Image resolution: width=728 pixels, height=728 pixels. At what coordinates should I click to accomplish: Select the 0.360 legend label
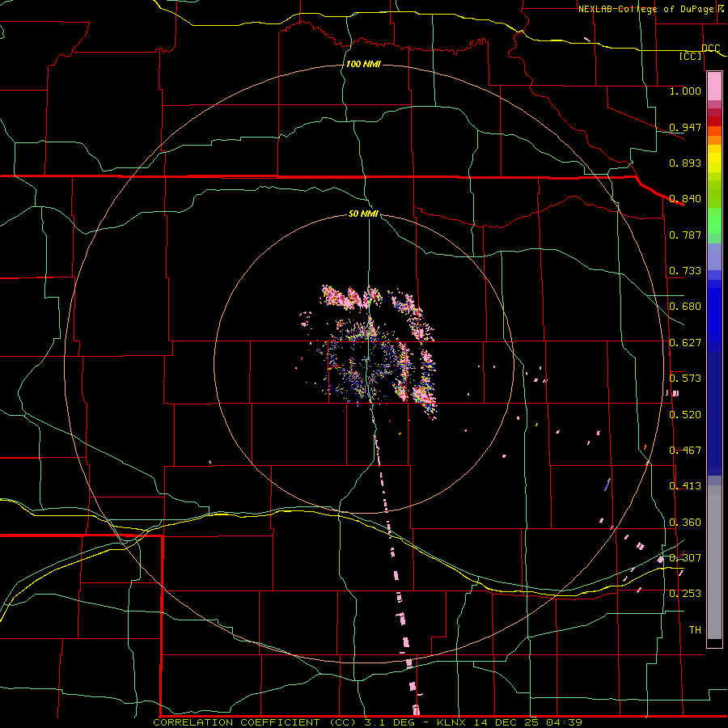point(685,523)
